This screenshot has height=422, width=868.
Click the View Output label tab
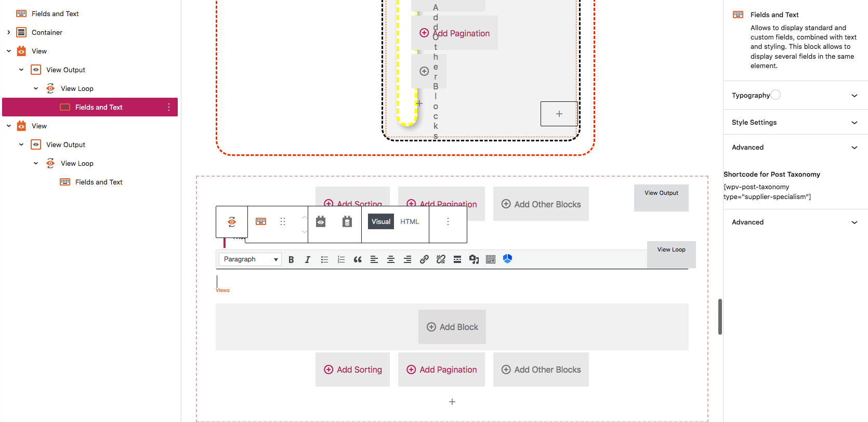[661, 198]
